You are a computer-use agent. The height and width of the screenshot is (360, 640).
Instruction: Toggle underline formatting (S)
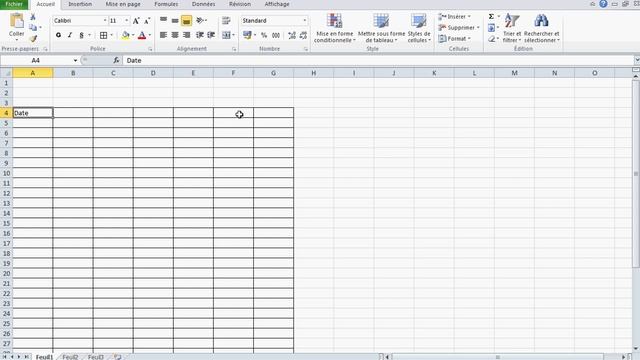(x=81, y=35)
